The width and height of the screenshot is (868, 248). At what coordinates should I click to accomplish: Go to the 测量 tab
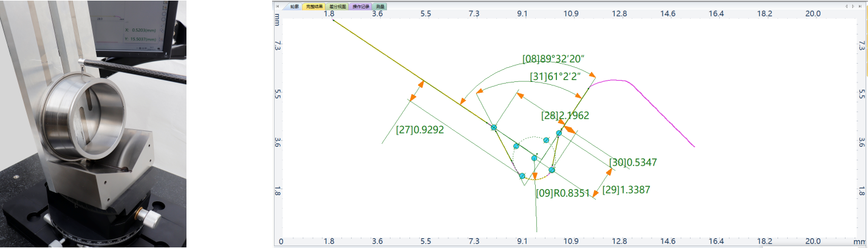click(x=380, y=6)
